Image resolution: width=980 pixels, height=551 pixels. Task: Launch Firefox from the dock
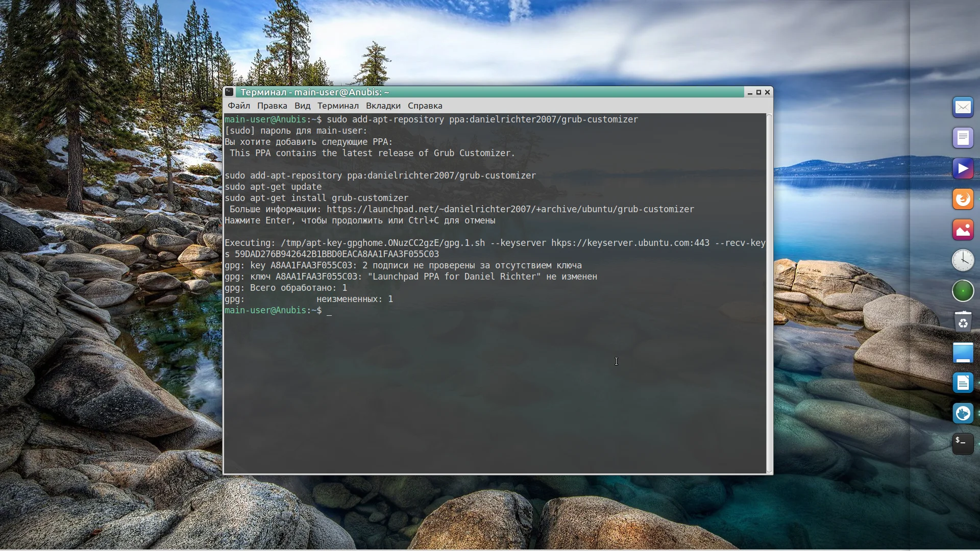[x=963, y=199]
